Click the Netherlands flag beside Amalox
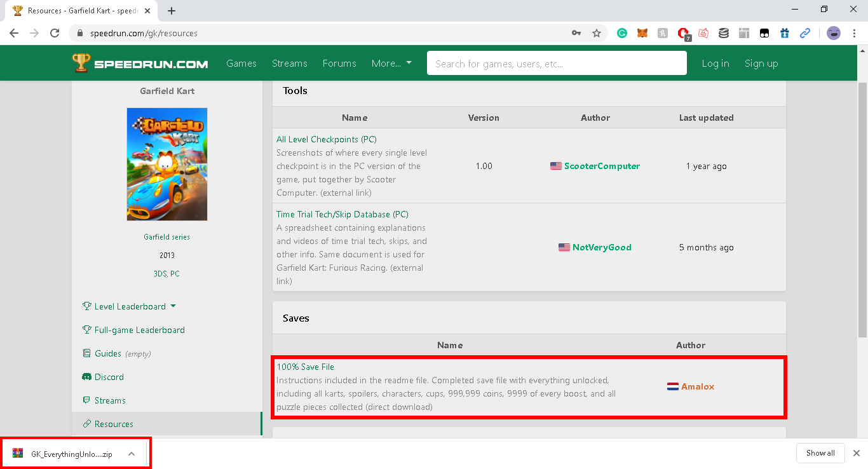 tap(673, 386)
